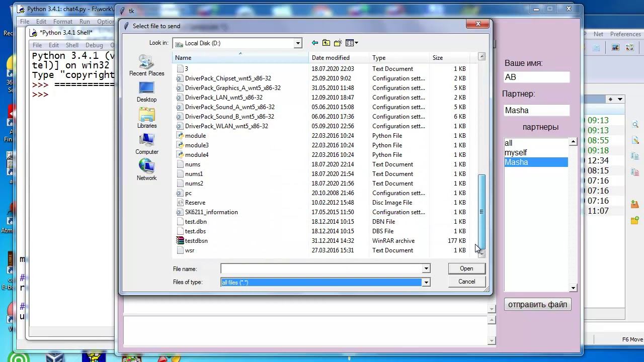Sort files by Date modified column
644x362 pixels.
coord(339,58)
